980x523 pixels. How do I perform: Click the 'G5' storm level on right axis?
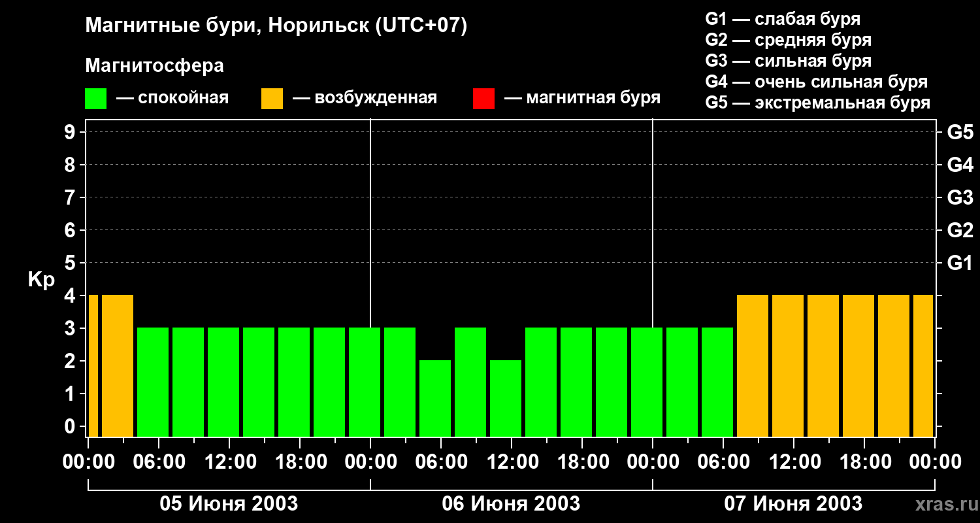(x=960, y=132)
